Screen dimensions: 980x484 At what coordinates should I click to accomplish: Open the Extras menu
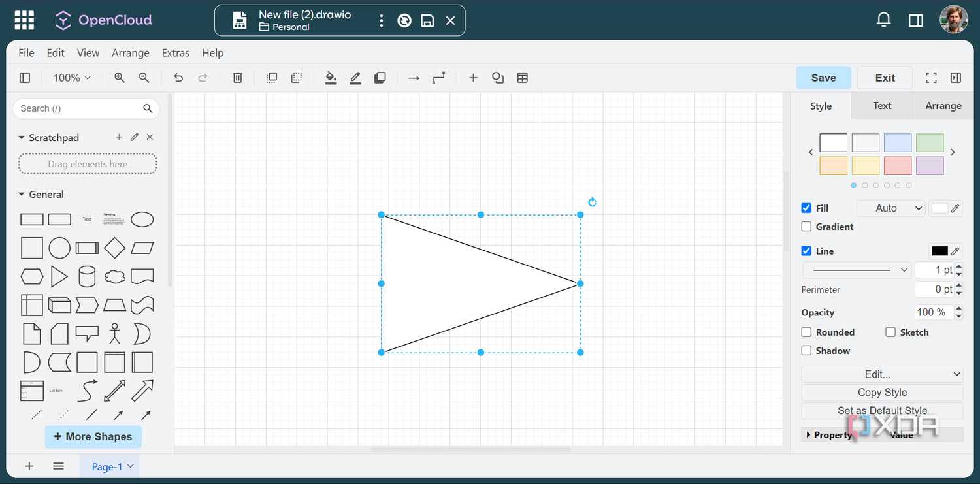click(x=176, y=53)
